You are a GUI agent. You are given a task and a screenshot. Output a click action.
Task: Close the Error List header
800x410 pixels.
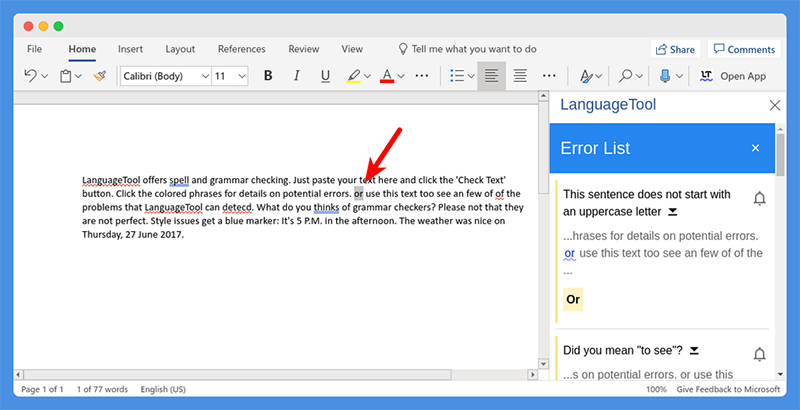755,148
